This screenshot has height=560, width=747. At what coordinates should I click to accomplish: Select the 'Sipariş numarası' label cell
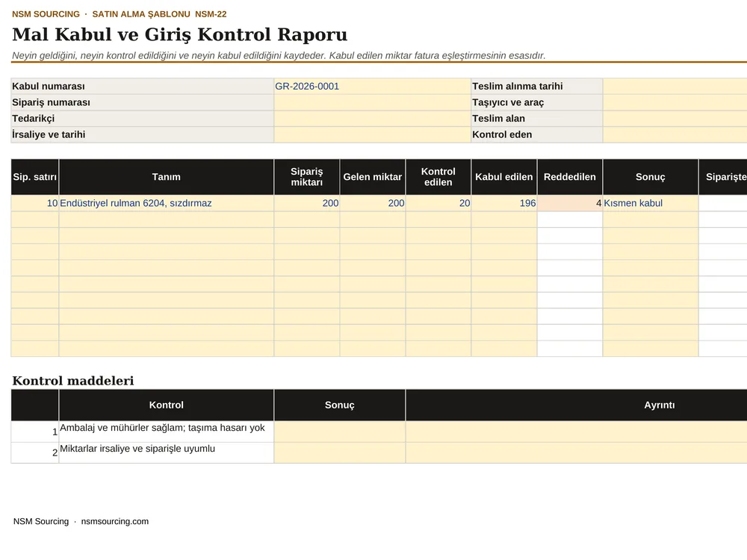pos(143,102)
